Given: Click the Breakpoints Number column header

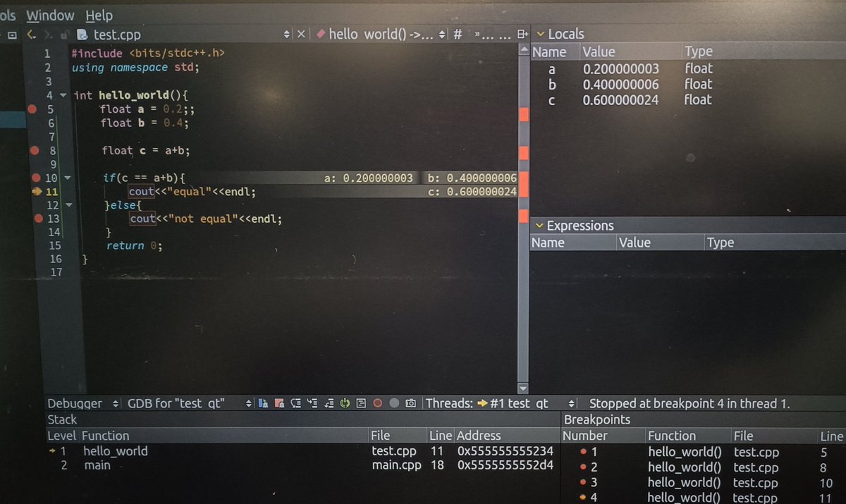Looking at the screenshot, I should click(x=603, y=436).
